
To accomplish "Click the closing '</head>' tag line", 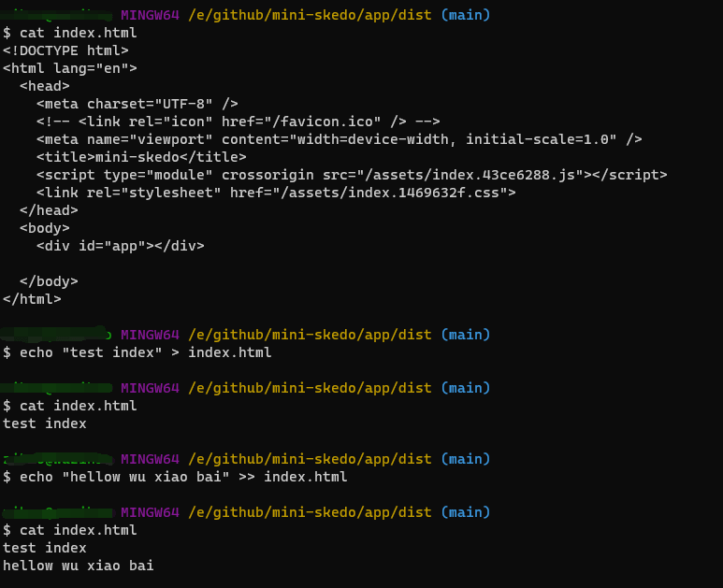I will click(x=49, y=210).
